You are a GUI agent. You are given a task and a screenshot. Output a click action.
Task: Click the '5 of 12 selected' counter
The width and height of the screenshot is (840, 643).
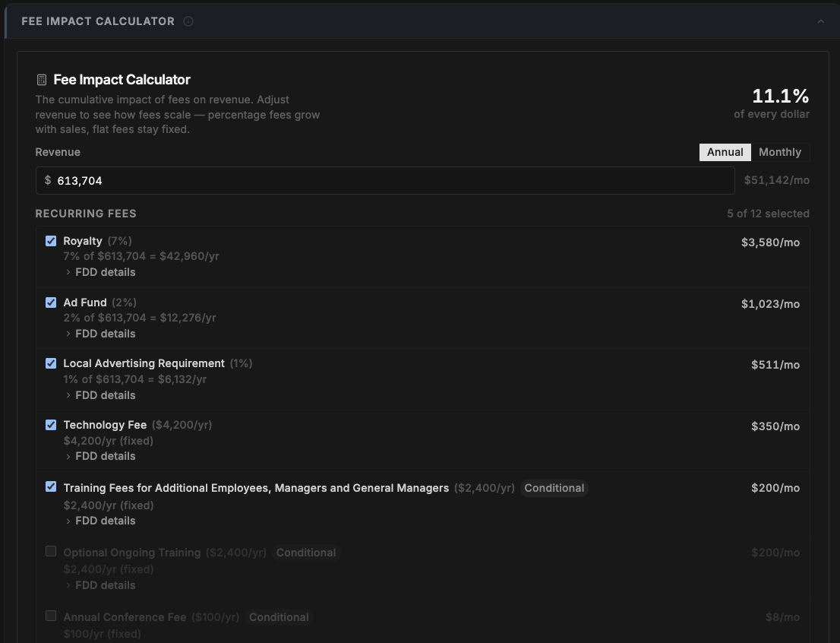[768, 214]
